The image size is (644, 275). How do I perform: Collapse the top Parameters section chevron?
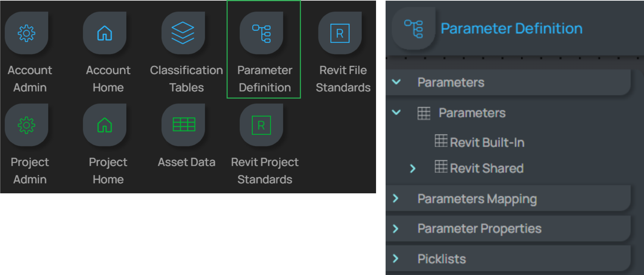[396, 82]
